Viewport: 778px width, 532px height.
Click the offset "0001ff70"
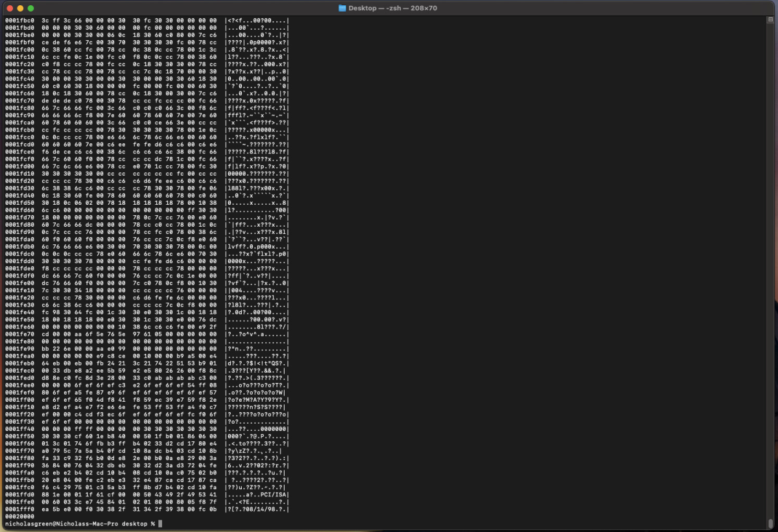(x=19, y=451)
